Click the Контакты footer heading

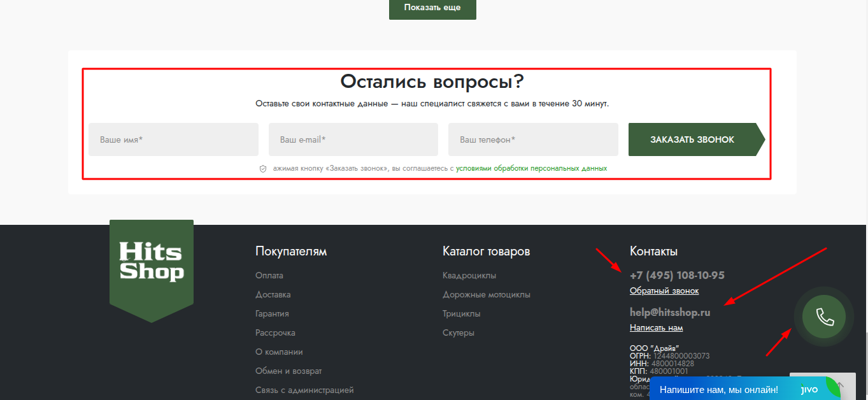coord(653,252)
